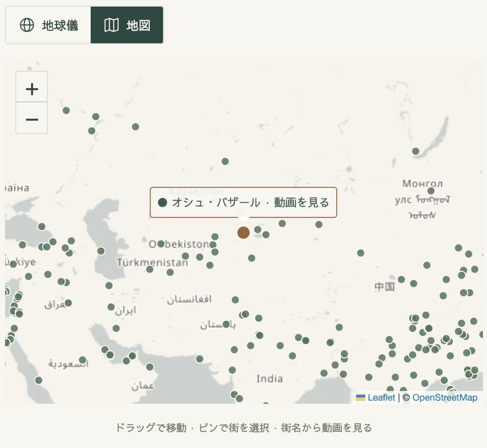Select the pin on the السعودية label
Screen dimensions: 487x448
click(83, 360)
